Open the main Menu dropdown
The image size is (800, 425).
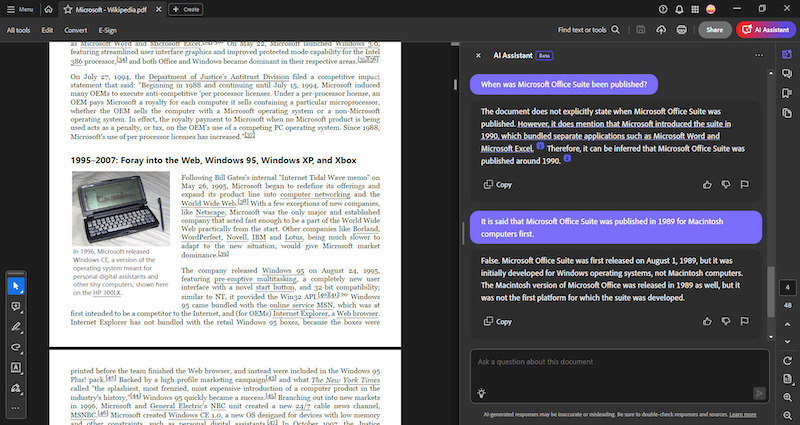[20, 9]
